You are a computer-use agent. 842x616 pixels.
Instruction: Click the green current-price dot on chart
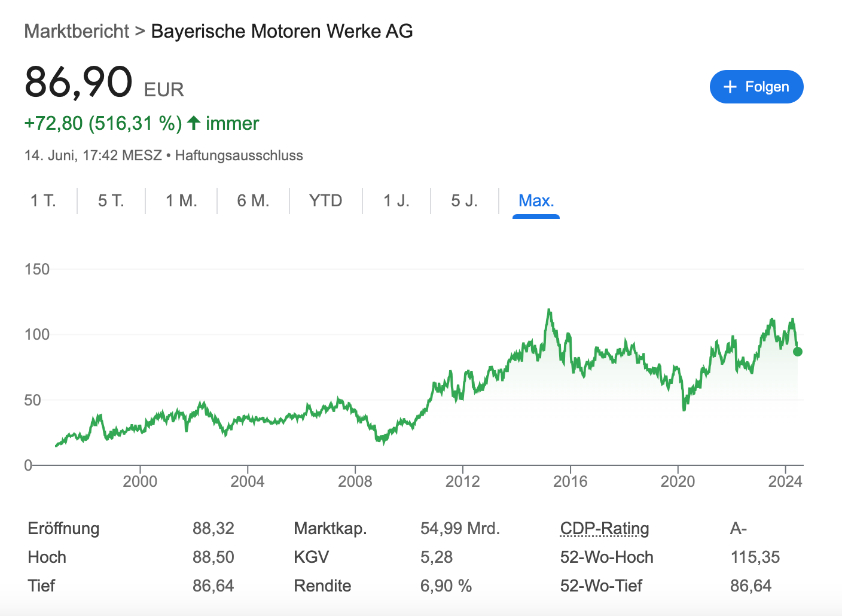coord(797,352)
